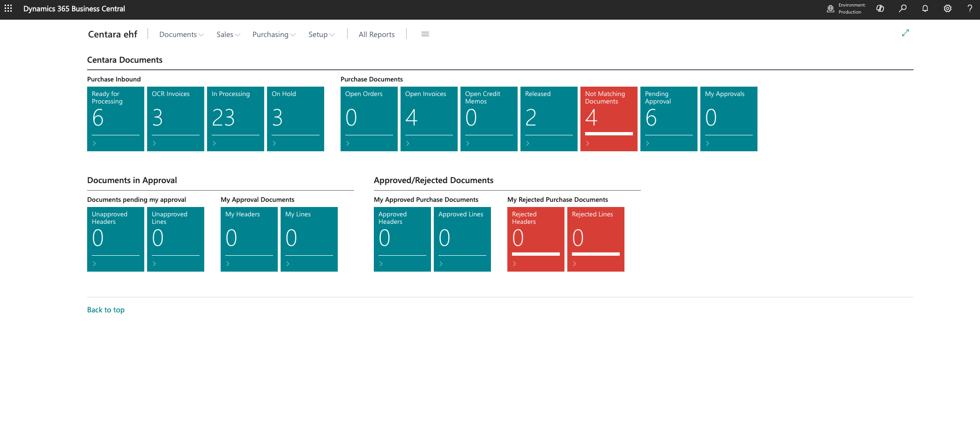Screen dimensions: 980x436
Task: Open the Pending Approval tile showing 6
Action: tap(668, 118)
